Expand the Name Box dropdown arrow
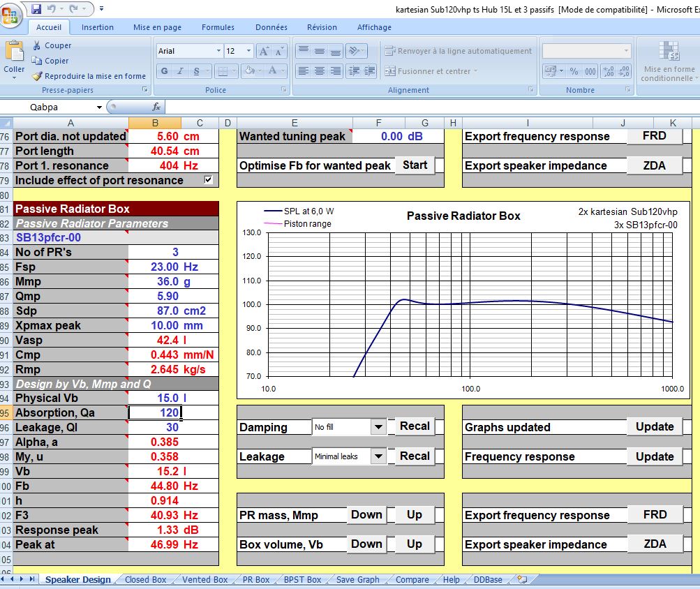The width and height of the screenshot is (700, 589). (99, 107)
